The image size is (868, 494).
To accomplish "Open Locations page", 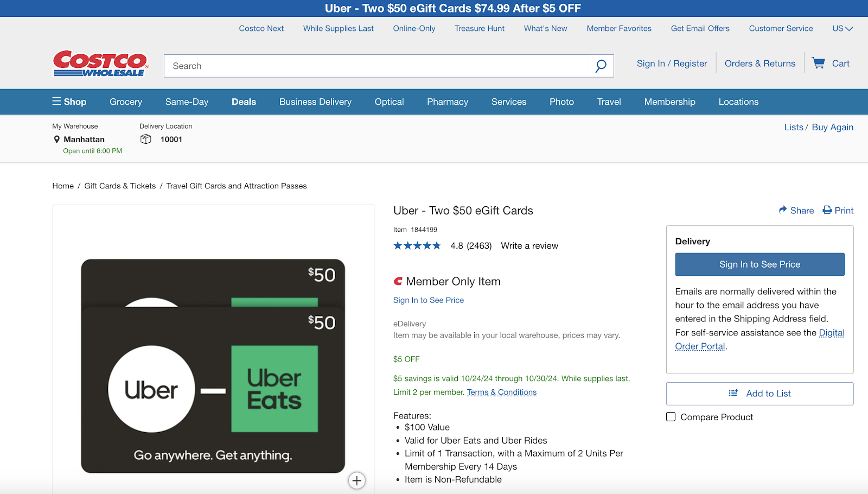I will (738, 102).
